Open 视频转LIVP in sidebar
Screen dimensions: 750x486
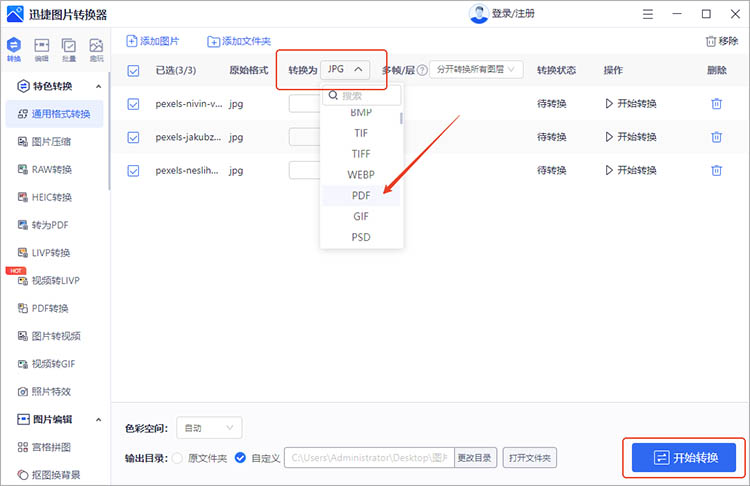[48, 280]
